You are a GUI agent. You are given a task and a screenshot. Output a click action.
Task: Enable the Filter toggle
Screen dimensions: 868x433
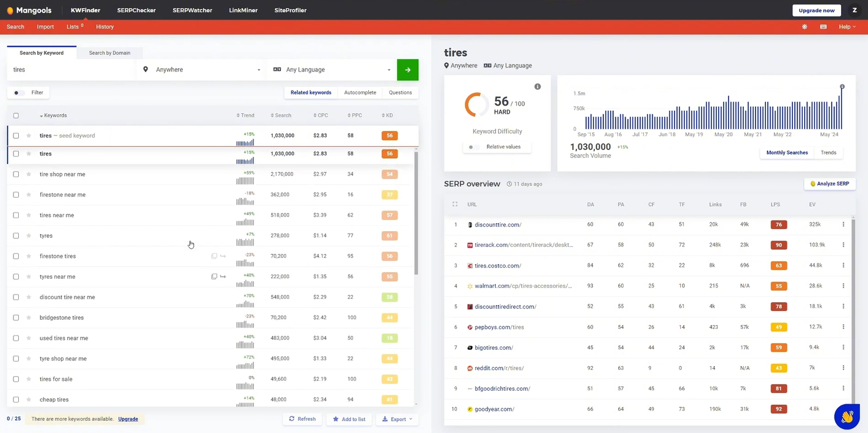[16, 92]
